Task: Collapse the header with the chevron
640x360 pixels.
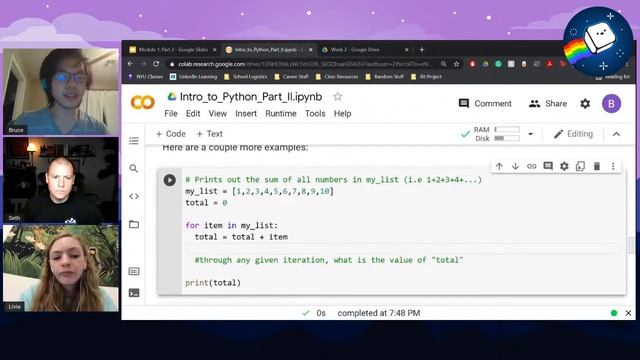Action: (x=616, y=134)
